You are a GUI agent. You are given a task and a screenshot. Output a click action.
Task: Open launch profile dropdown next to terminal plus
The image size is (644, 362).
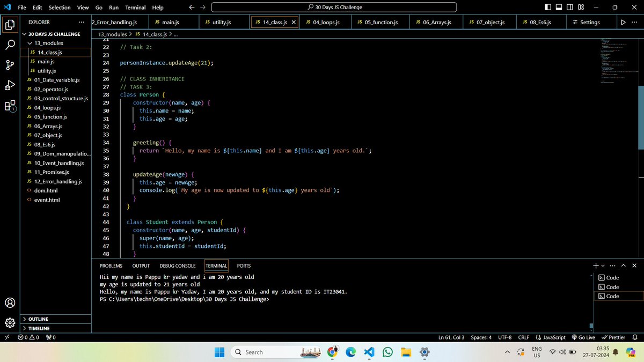[x=603, y=265]
